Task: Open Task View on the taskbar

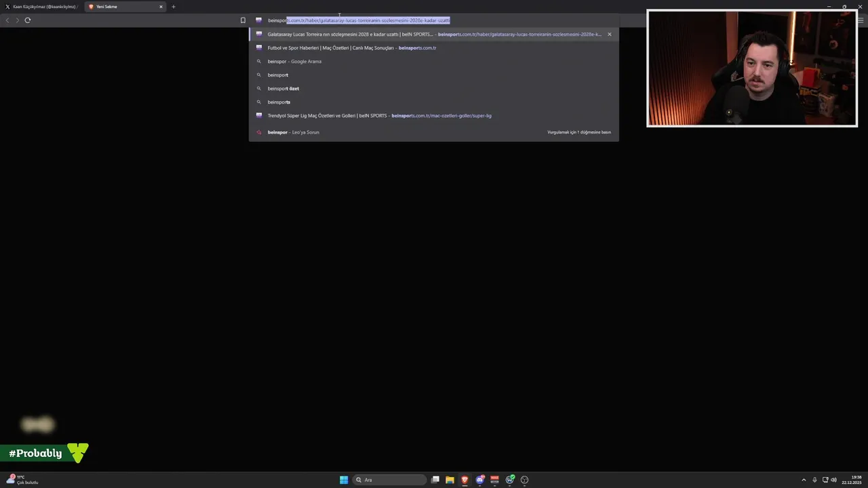Action: [x=435, y=480]
